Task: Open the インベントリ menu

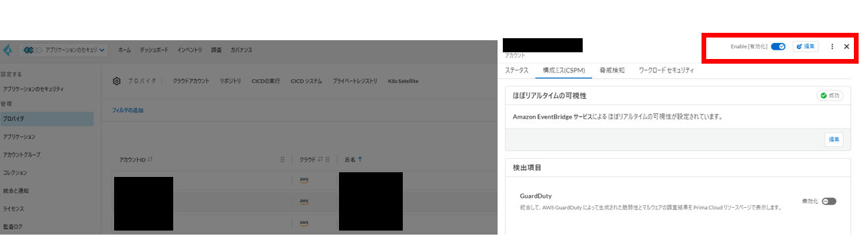Action: (190, 50)
